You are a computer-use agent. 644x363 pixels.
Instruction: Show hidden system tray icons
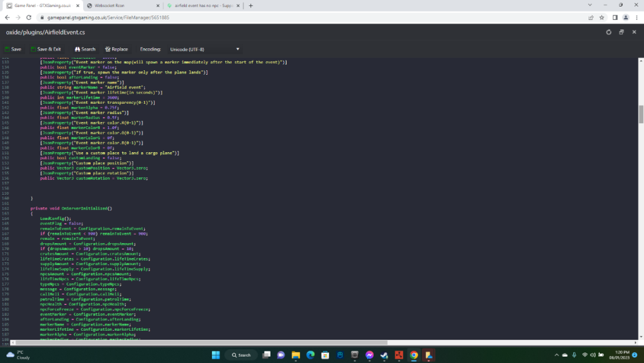[556, 355]
